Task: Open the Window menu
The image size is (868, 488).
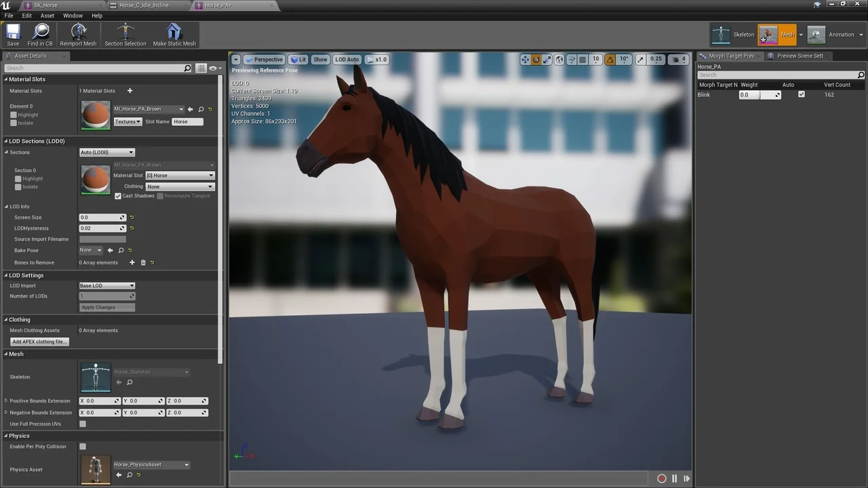Action: tap(73, 16)
